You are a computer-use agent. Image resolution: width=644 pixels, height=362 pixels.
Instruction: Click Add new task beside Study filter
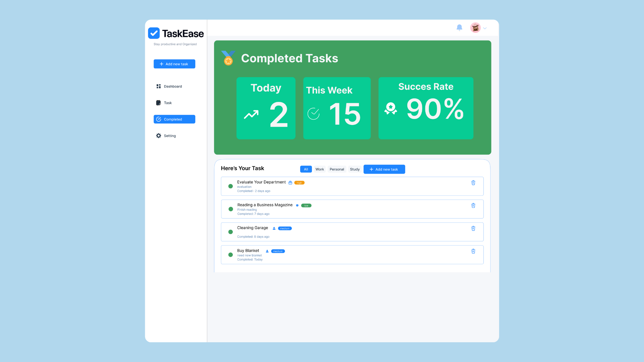(x=384, y=169)
